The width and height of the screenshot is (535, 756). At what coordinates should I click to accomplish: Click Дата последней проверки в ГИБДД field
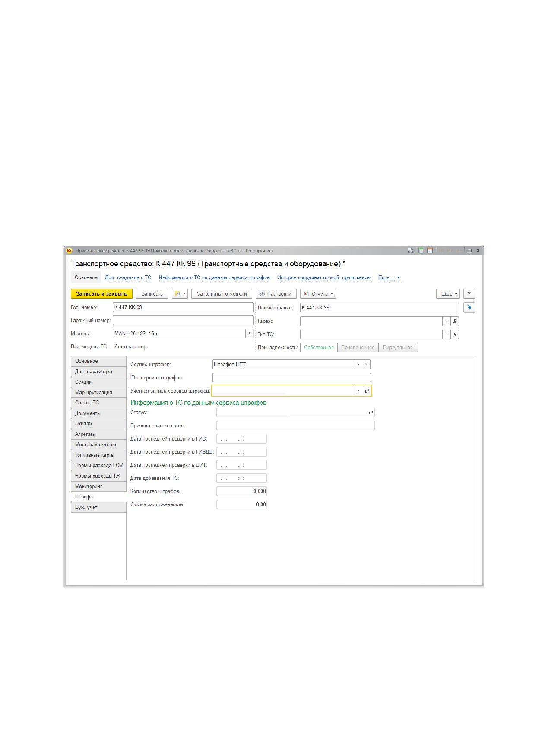tap(241, 452)
